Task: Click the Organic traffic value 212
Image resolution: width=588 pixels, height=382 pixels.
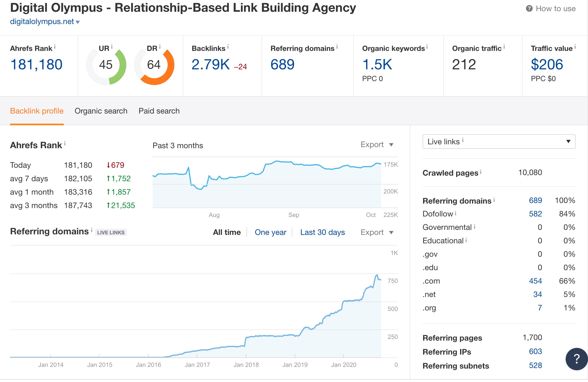Action: click(464, 65)
